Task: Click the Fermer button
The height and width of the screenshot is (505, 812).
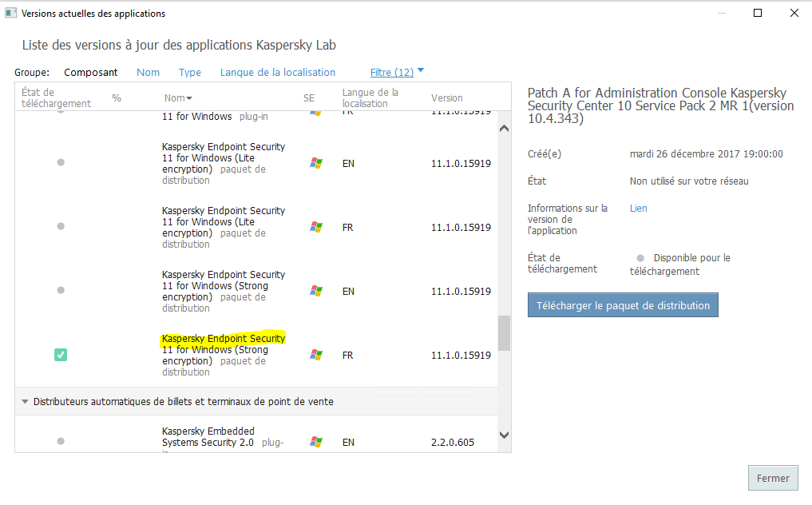Action: click(773, 478)
